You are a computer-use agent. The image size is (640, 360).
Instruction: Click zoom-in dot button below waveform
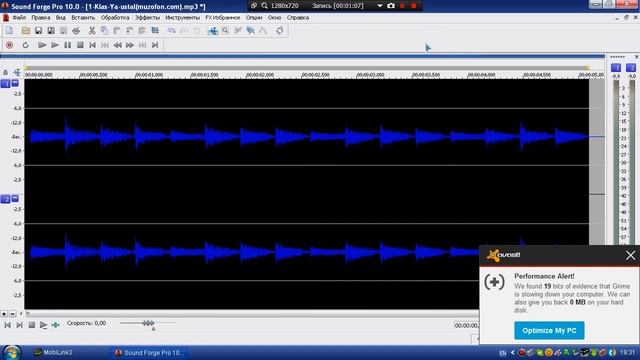pos(4,314)
